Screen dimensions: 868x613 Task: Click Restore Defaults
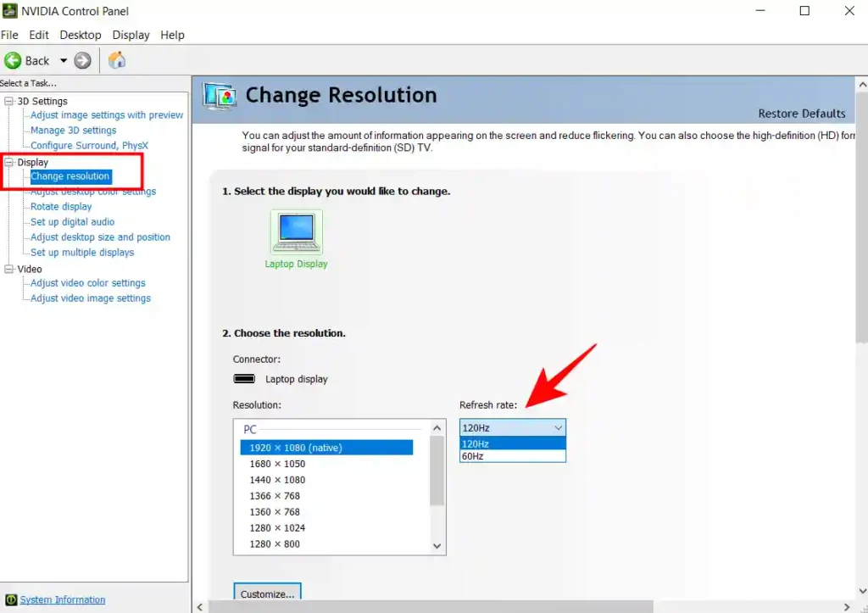(x=801, y=113)
